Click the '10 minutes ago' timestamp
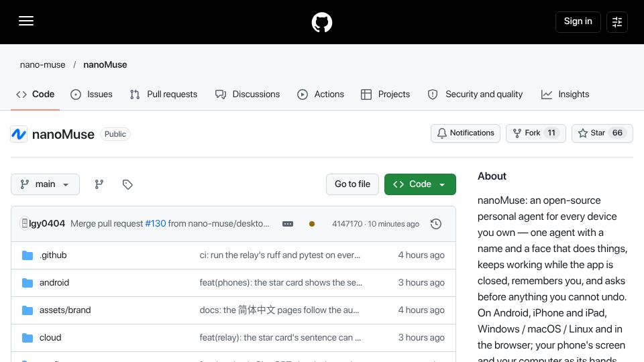 coord(394,224)
